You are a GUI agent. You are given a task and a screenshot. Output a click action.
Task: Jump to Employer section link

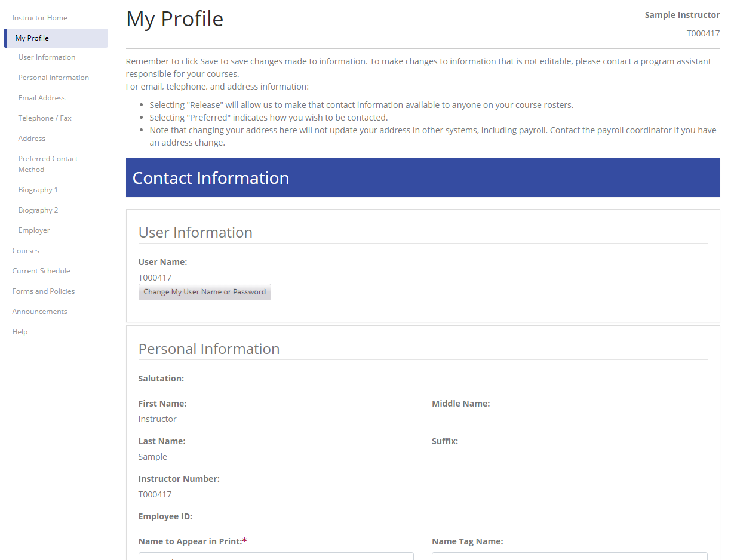point(34,230)
